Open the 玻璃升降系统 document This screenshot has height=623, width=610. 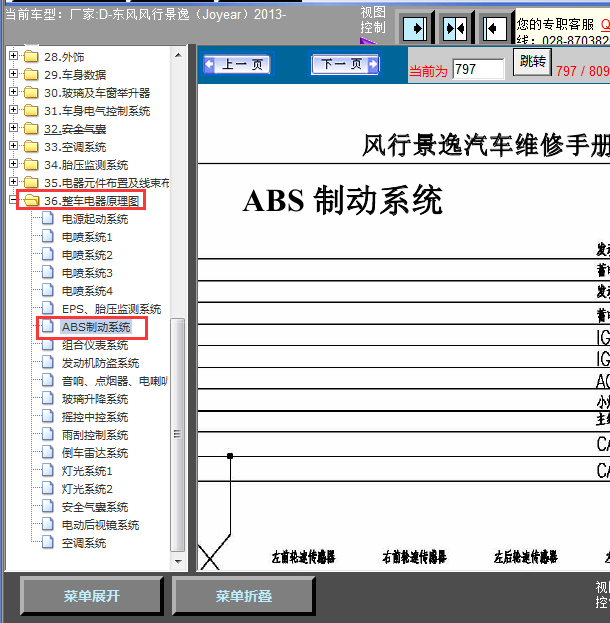pyautogui.click(x=95, y=399)
